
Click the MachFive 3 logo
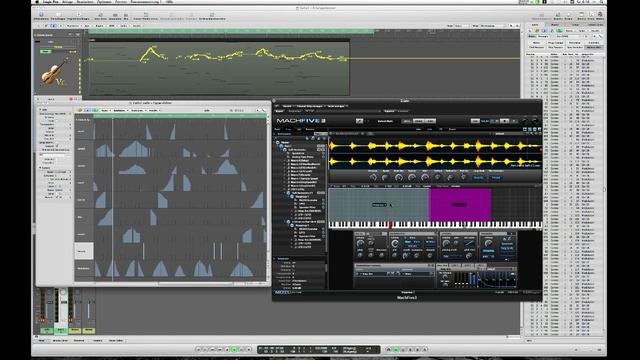pyautogui.click(x=300, y=121)
